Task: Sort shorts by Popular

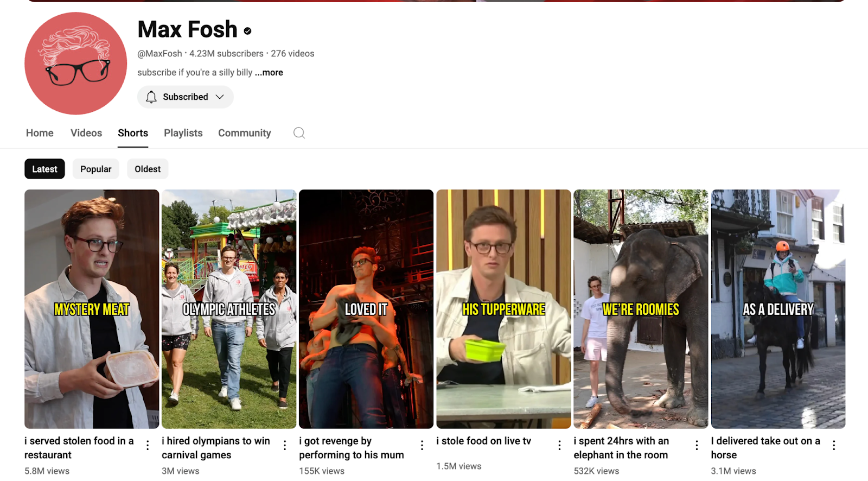Action: coord(96,169)
